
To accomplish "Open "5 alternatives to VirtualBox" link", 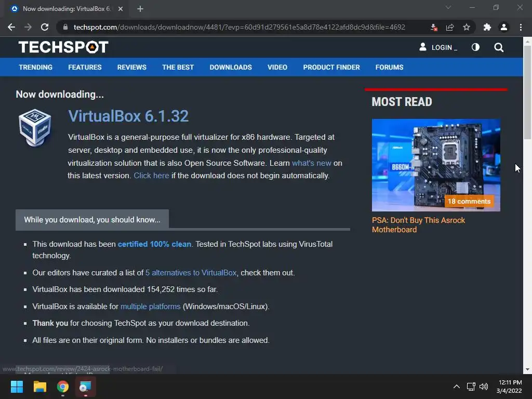I will point(191,272).
